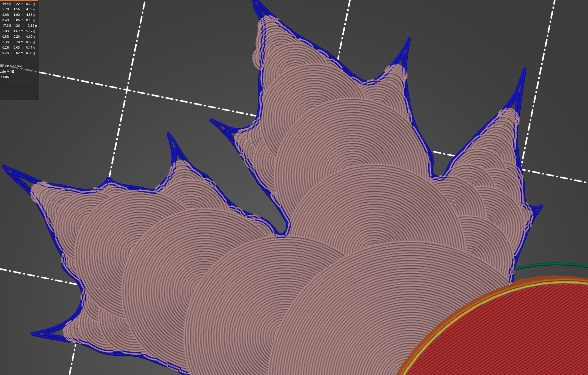Hide the 17.9% feature row in the legend

[x=7, y=26]
